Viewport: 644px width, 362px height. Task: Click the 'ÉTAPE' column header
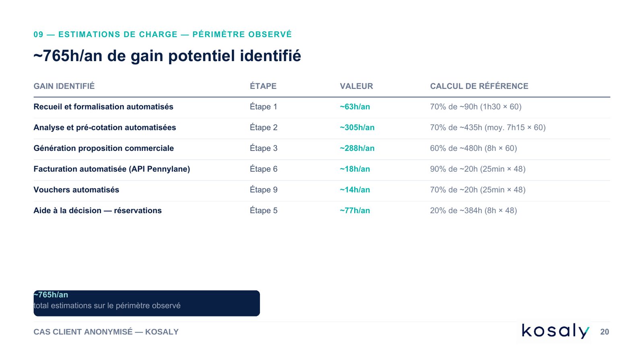pos(263,86)
